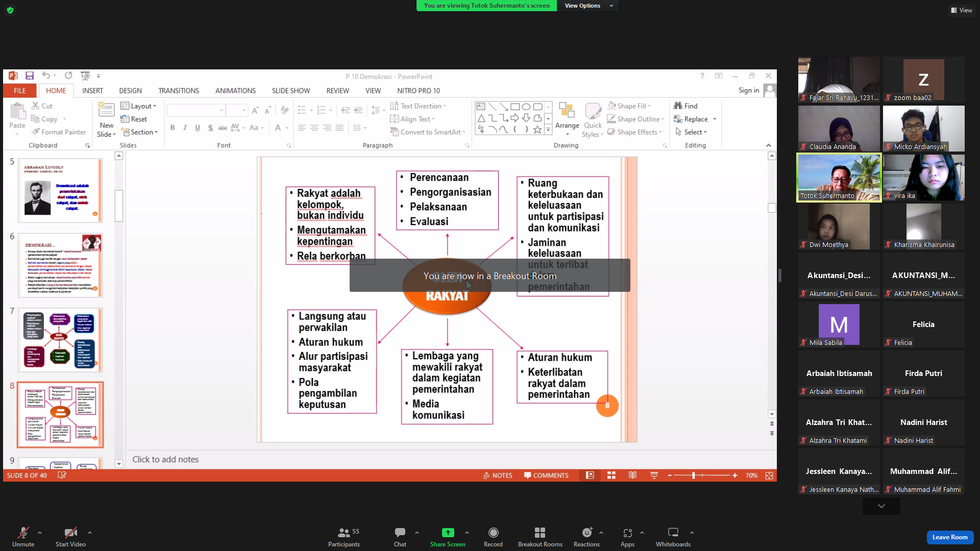980x551 pixels.
Task: Click the Zoom View button top right
Action: pyautogui.click(x=962, y=10)
